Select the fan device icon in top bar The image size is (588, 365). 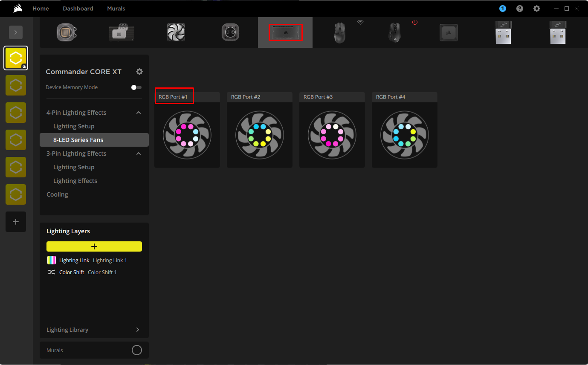176,32
